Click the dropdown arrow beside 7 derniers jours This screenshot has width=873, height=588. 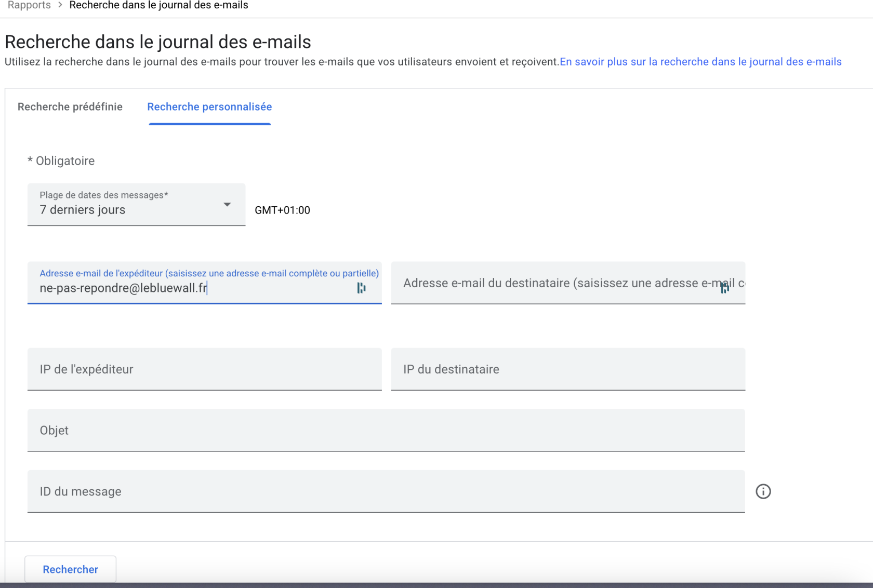coord(227,205)
